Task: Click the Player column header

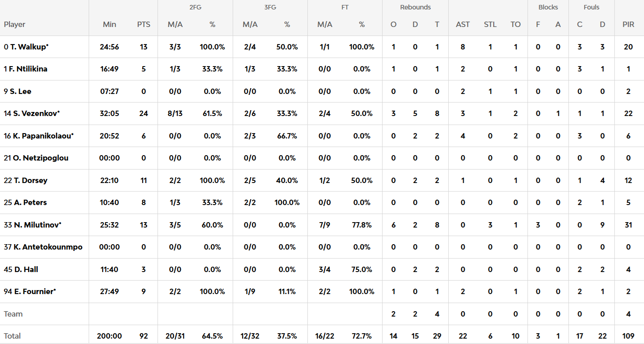Action: (x=15, y=24)
